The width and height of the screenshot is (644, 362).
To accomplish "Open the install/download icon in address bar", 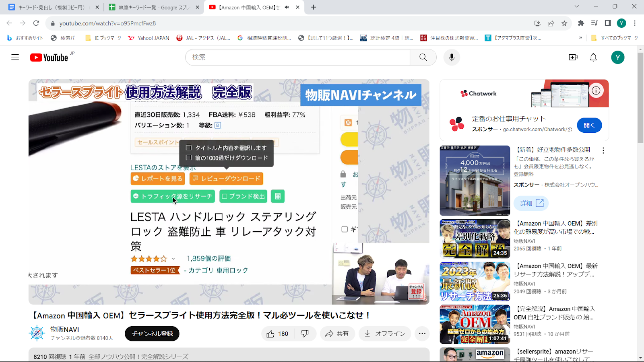I will pyautogui.click(x=537, y=23).
